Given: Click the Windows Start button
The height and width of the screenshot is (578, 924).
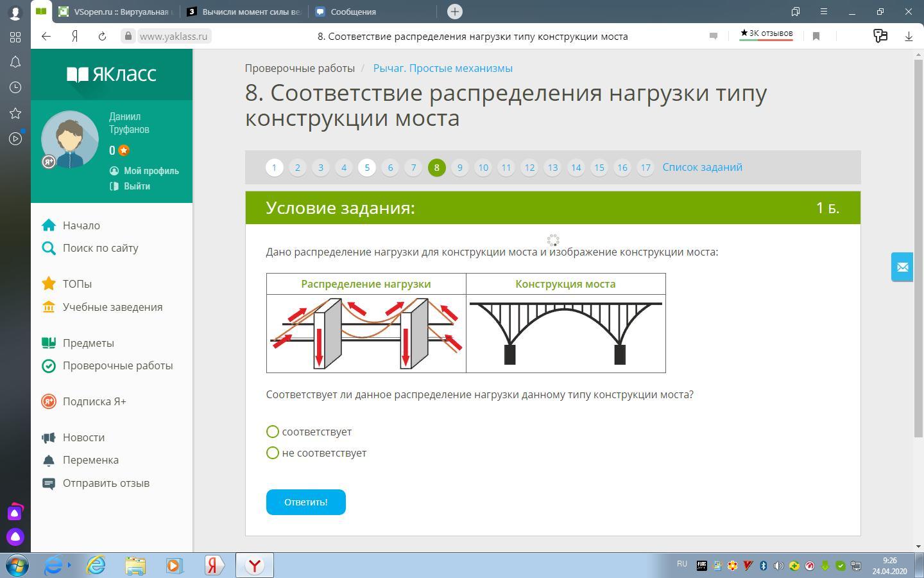Looking at the screenshot, I should pyautogui.click(x=17, y=565).
